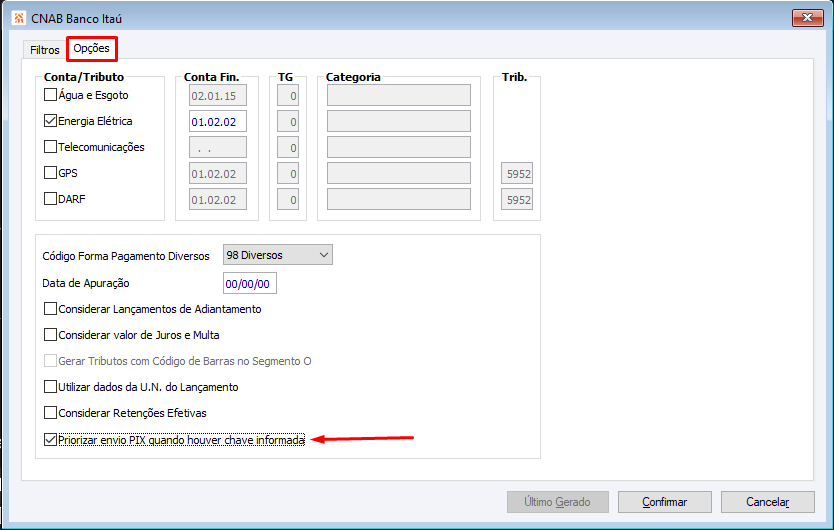Image resolution: width=834 pixels, height=530 pixels.
Task: Click the TG field in the Telecomunicações row
Action: tap(288, 147)
